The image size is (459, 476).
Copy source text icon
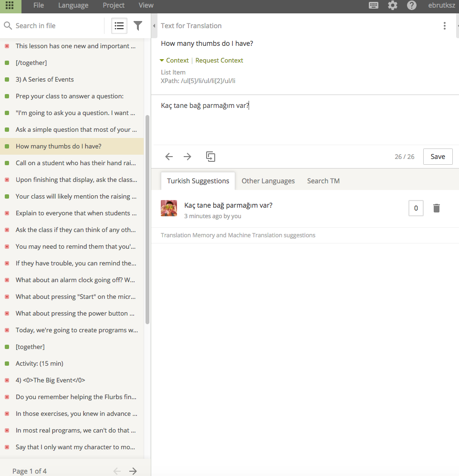click(x=210, y=157)
